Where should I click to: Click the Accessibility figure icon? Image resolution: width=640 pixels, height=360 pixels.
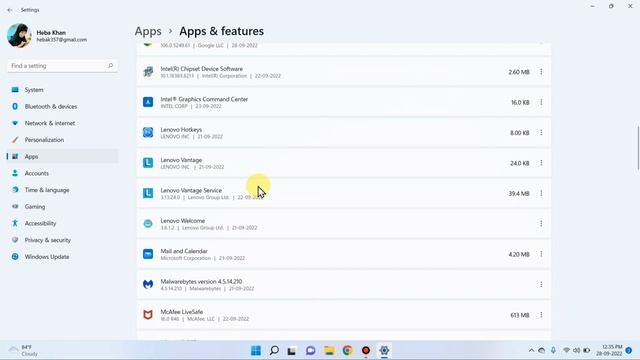[x=15, y=224]
